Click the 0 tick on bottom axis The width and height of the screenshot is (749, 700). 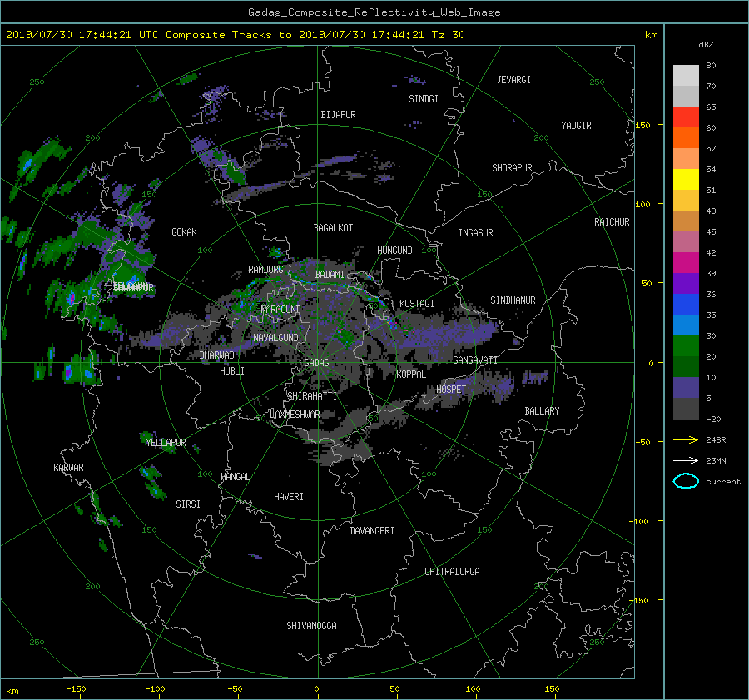[316, 689]
